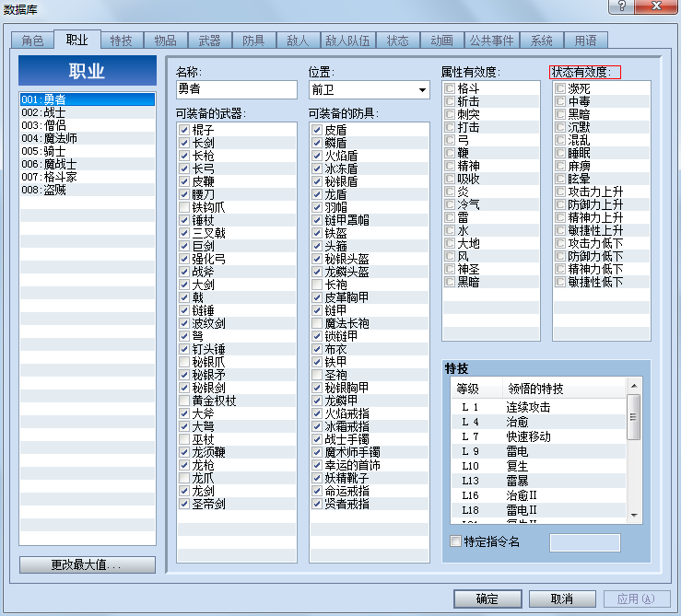The height and width of the screenshot is (616, 681).
Task: Select class 003:僧侣 in list
Action: (x=88, y=125)
